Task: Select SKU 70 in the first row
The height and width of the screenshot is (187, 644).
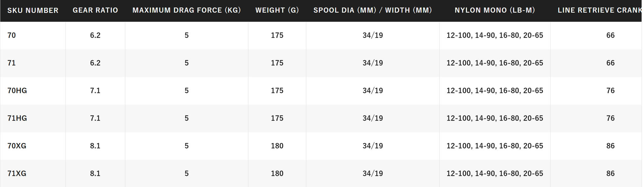Action: pos(12,35)
